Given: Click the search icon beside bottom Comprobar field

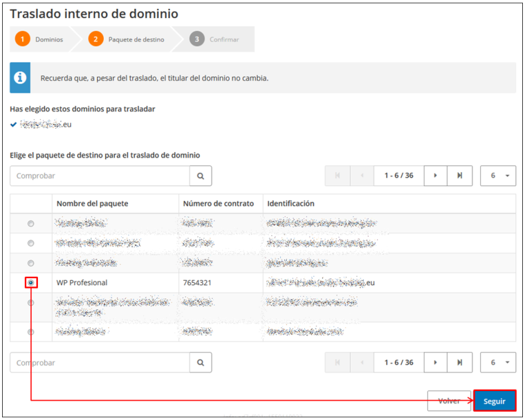Looking at the screenshot, I should point(201,363).
